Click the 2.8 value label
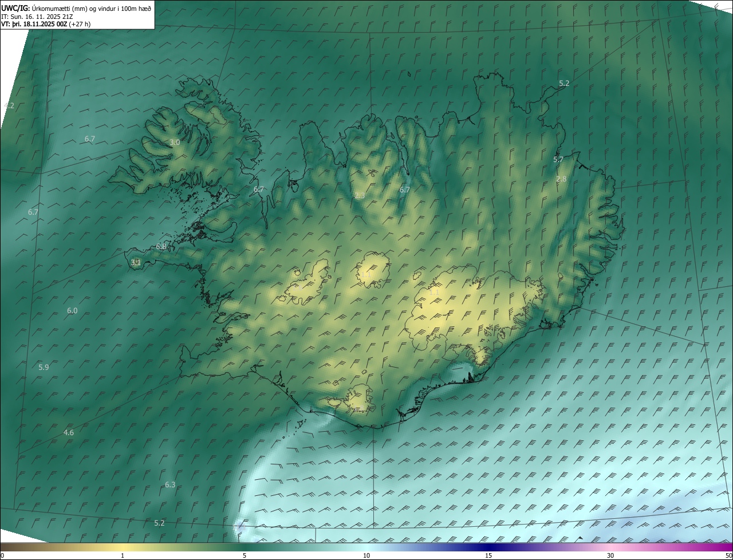Image resolution: width=733 pixels, height=560 pixels. tap(561, 179)
